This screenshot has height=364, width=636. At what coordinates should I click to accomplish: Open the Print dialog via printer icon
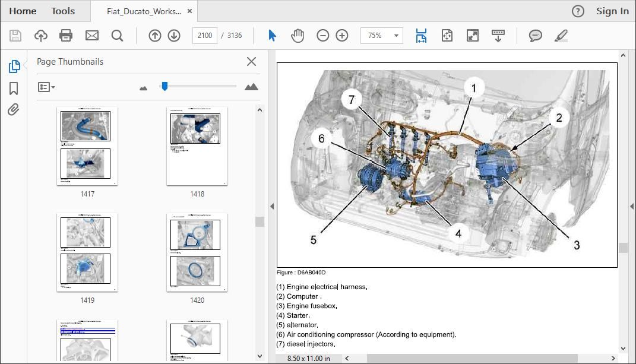tap(66, 36)
